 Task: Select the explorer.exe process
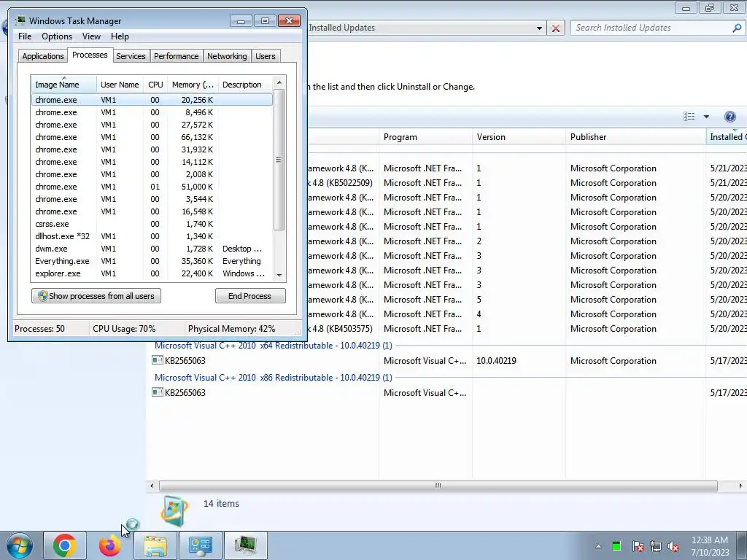point(152,273)
